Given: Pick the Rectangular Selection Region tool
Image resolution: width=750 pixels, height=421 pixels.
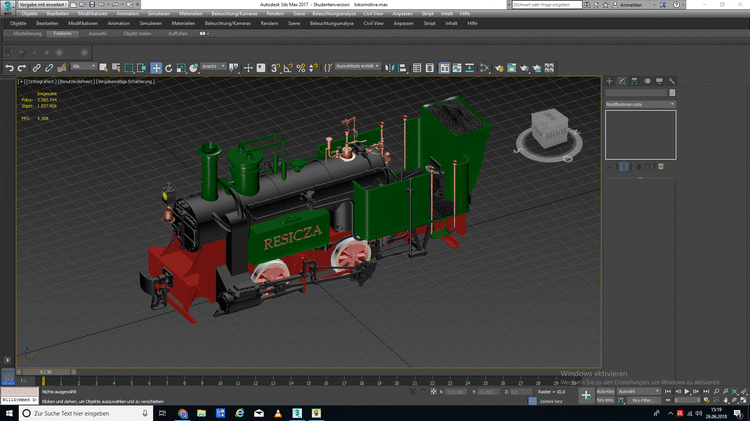Looking at the screenshot, I should click(x=129, y=68).
